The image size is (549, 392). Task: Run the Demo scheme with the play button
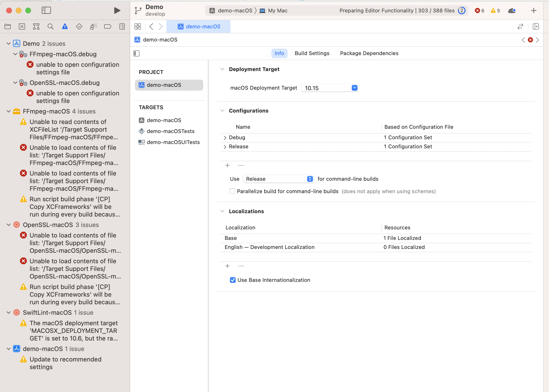click(117, 10)
